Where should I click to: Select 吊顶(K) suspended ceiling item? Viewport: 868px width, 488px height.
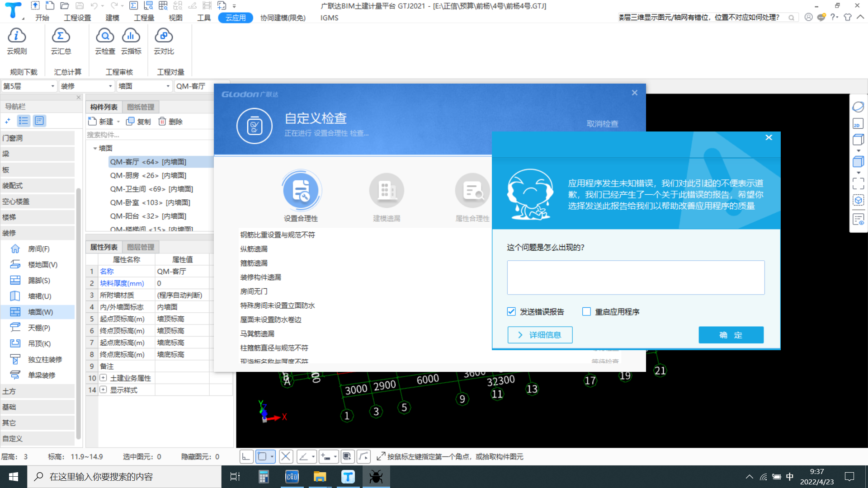click(x=38, y=344)
